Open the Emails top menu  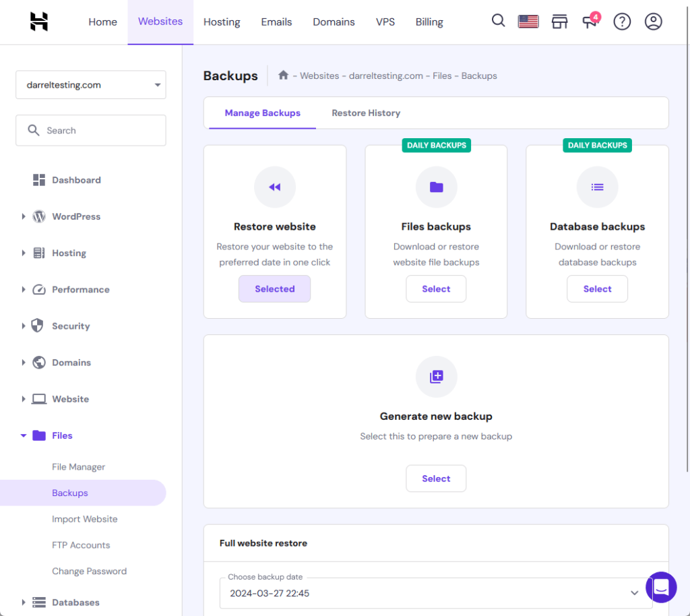coord(276,22)
